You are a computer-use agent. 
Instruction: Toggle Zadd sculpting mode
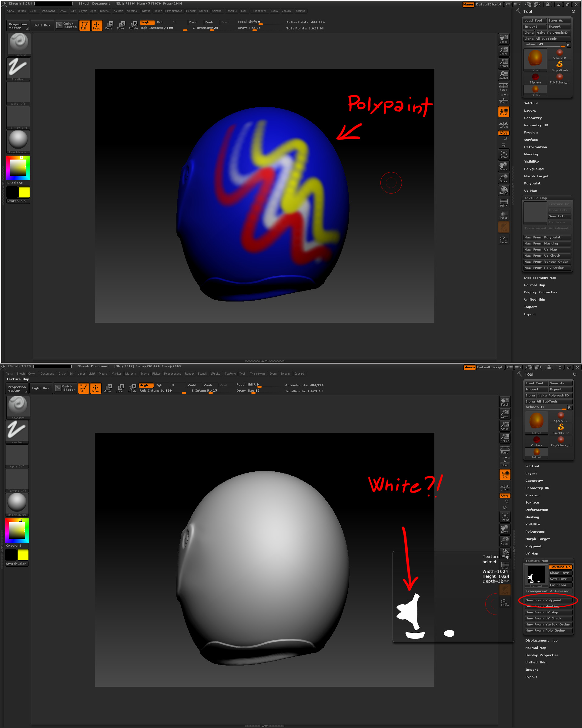click(x=193, y=22)
